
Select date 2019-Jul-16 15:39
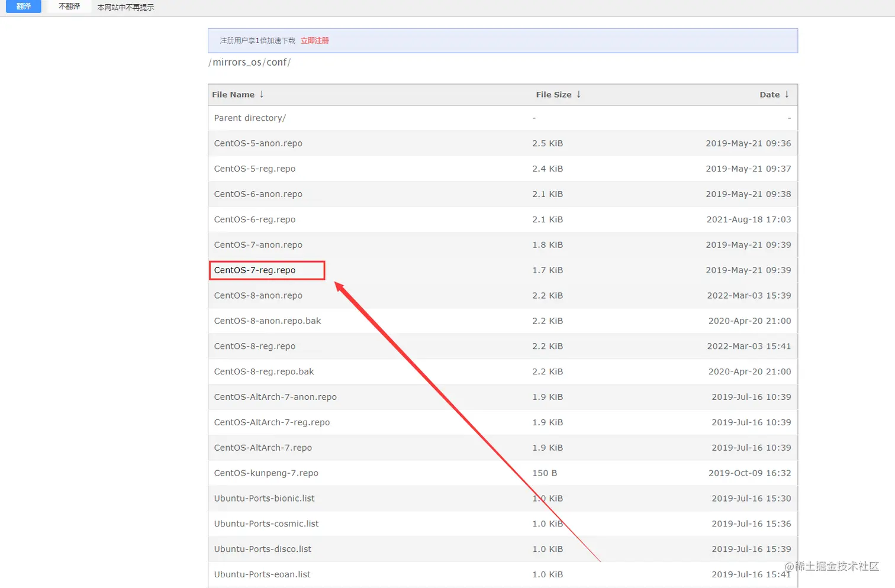[751, 550]
